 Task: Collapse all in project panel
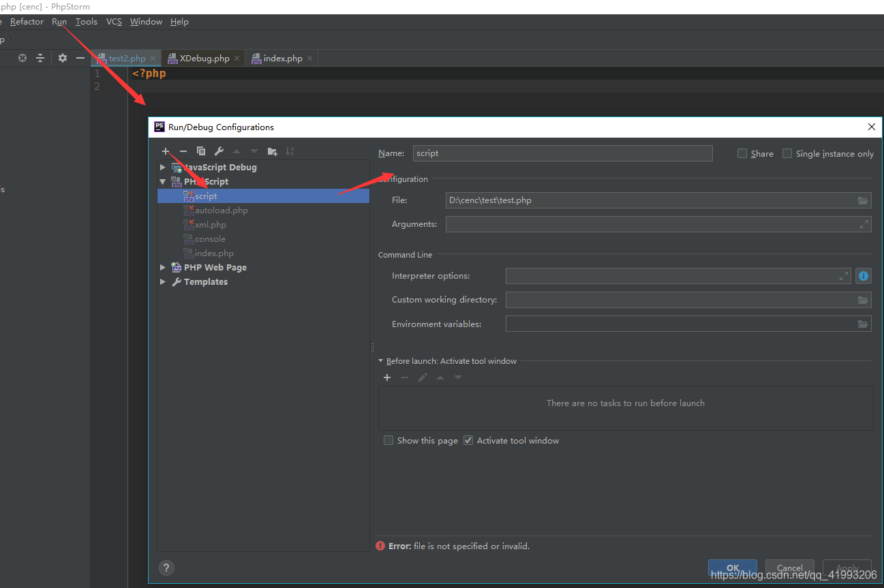[x=40, y=58]
